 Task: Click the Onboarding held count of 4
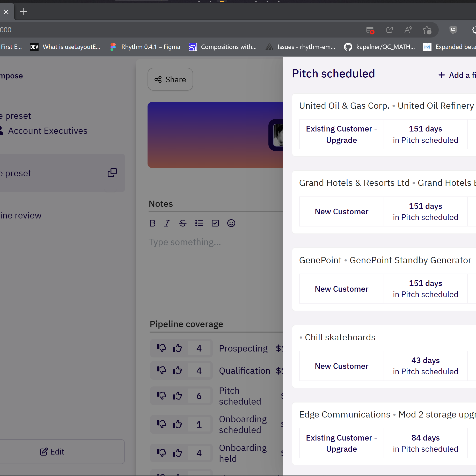[x=199, y=453]
